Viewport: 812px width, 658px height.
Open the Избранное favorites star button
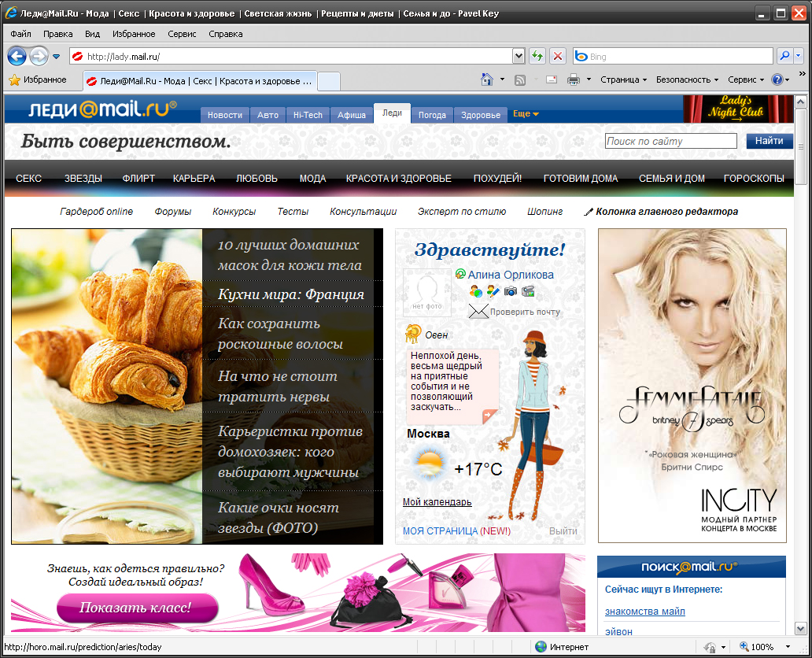[x=38, y=79]
